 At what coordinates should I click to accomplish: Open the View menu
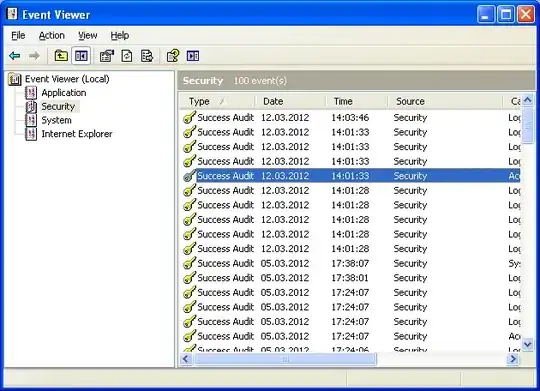87,35
